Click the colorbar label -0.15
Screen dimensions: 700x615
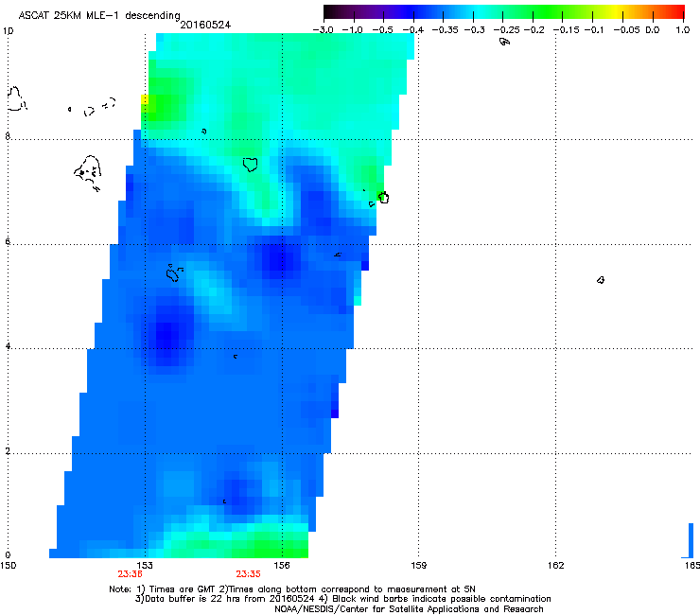567,30
